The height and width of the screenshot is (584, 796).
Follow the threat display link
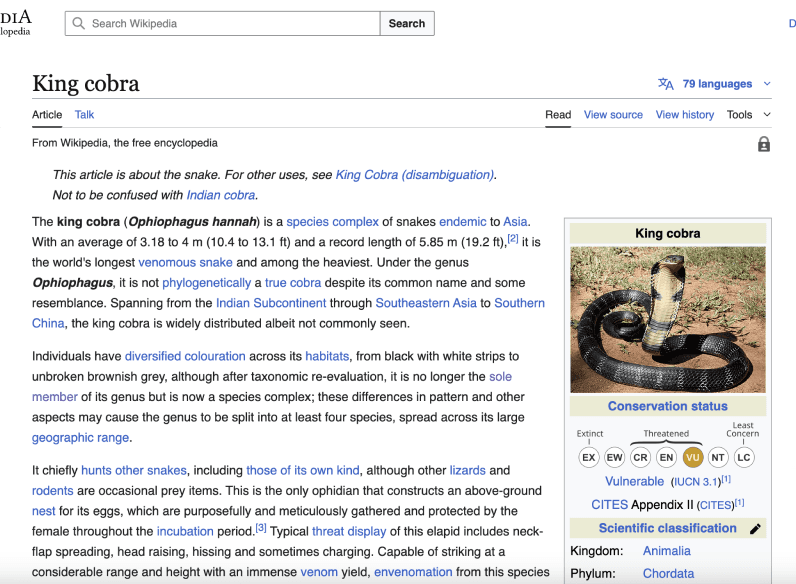(x=349, y=532)
